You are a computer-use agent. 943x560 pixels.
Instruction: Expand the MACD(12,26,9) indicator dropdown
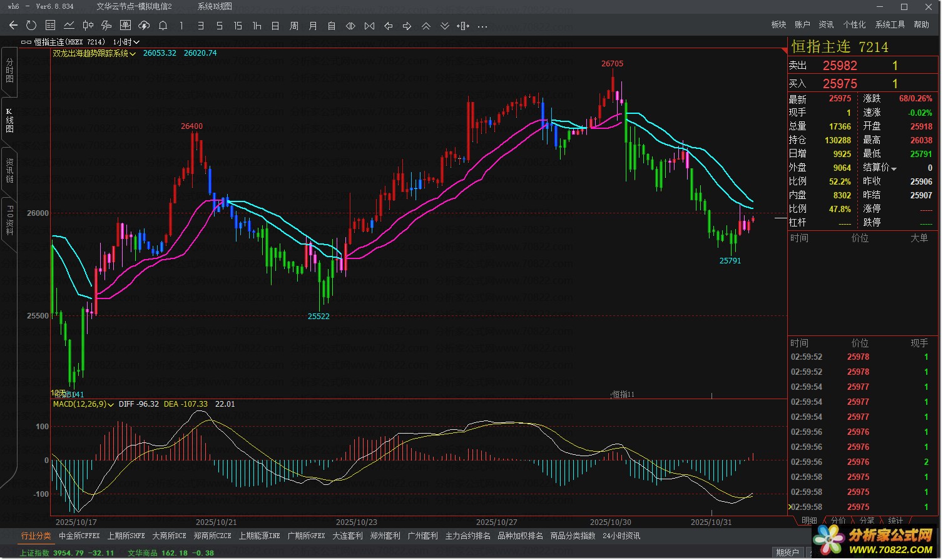pyautogui.click(x=111, y=405)
